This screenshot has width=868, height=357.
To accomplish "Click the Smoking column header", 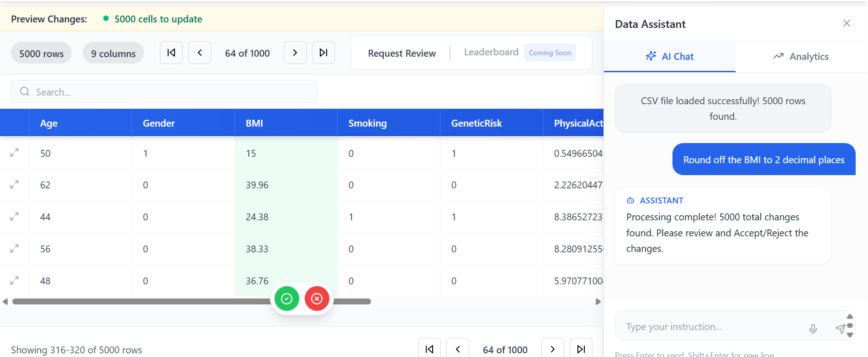I will coord(389,123).
